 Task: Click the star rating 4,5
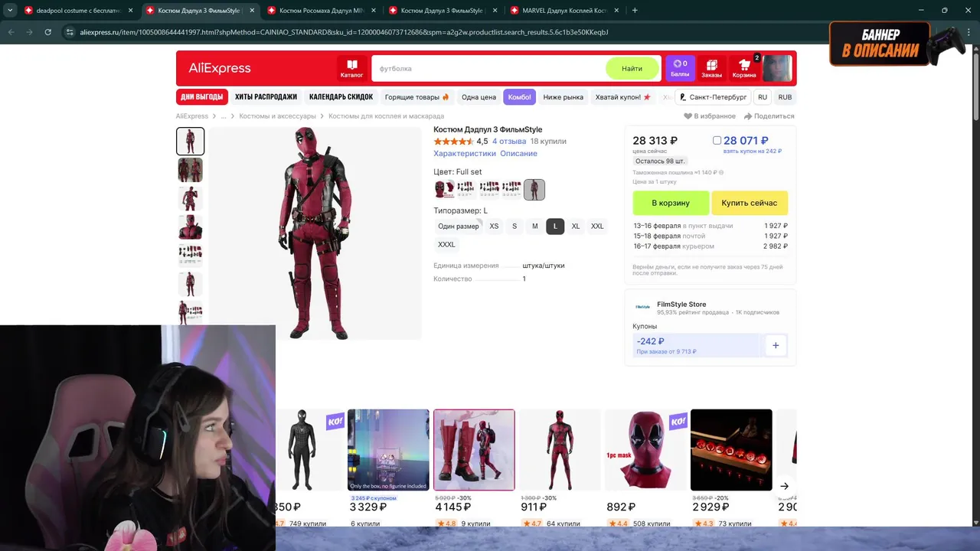pyautogui.click(x=454, y=142)
